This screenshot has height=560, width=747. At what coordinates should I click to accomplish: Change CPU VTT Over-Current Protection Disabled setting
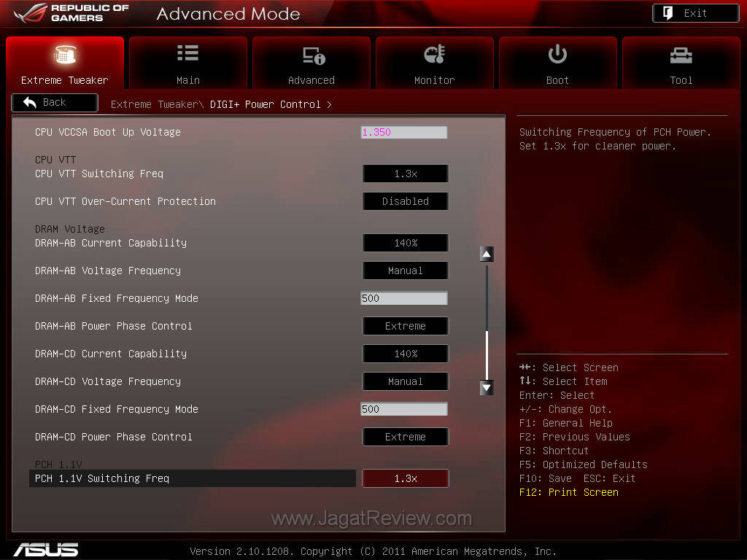pyautogui.click(x=405, y=201)
